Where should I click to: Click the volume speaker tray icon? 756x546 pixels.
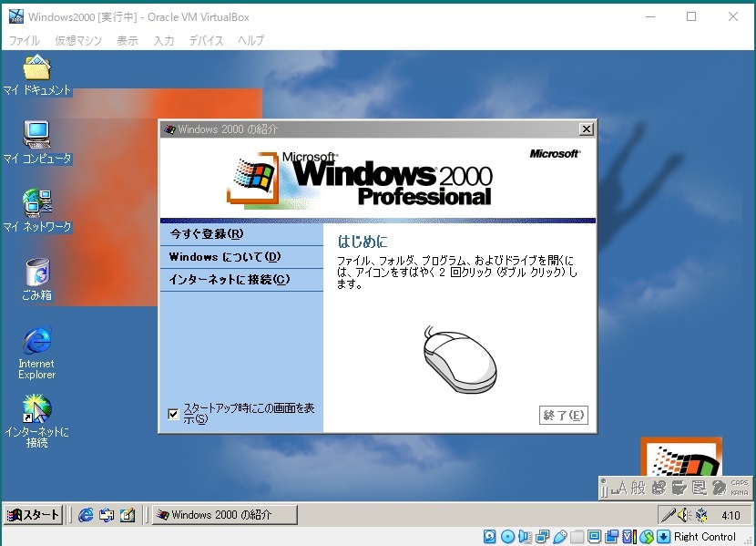coord(684,515)
